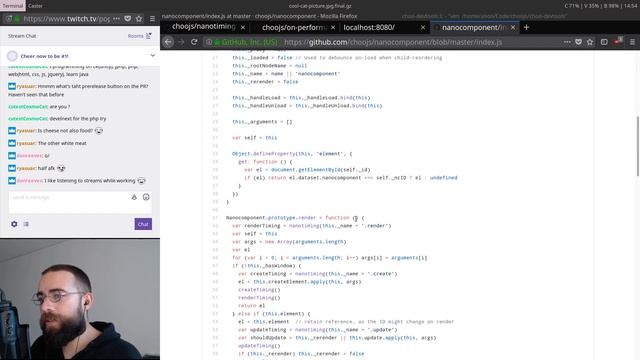Click username on 'develnext for the php' message
Viewport: 640px width, 360px height.
tap(28, 118)
